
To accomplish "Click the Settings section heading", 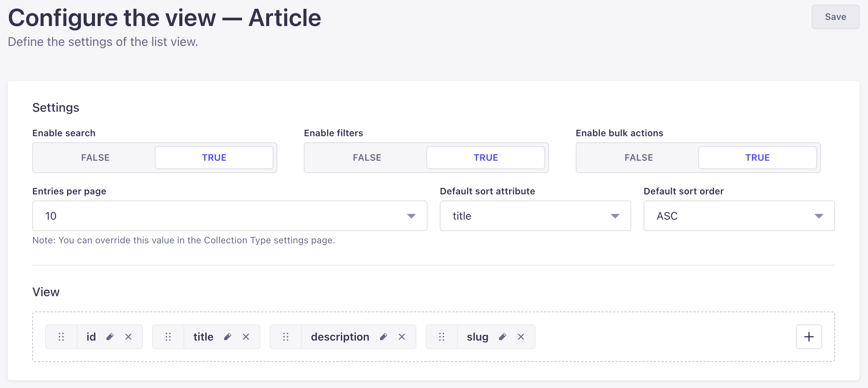I will point(56,108).
